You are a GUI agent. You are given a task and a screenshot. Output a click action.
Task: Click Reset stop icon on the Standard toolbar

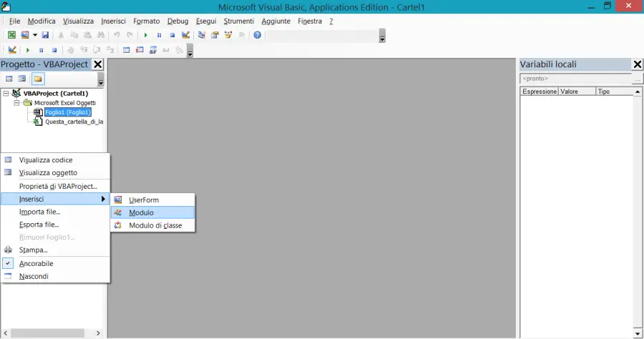tap(172, 35)
